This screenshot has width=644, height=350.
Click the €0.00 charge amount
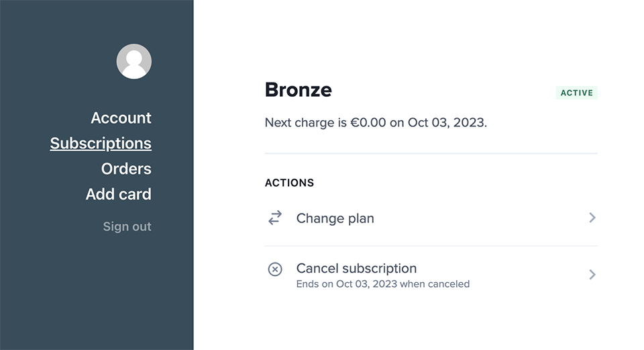pos(368,123)
